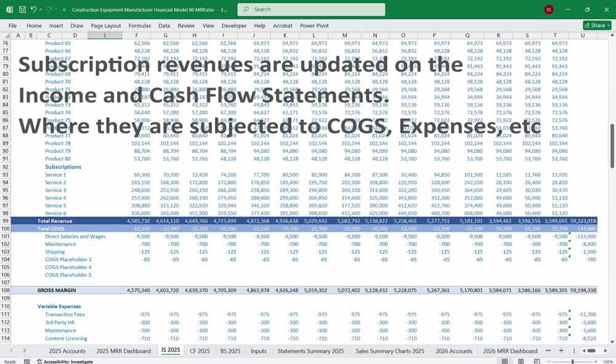The height and width of the screenshot is (364, 616).
Task: Open the Share dropdown arrow
Action: [x=607, y=25]
